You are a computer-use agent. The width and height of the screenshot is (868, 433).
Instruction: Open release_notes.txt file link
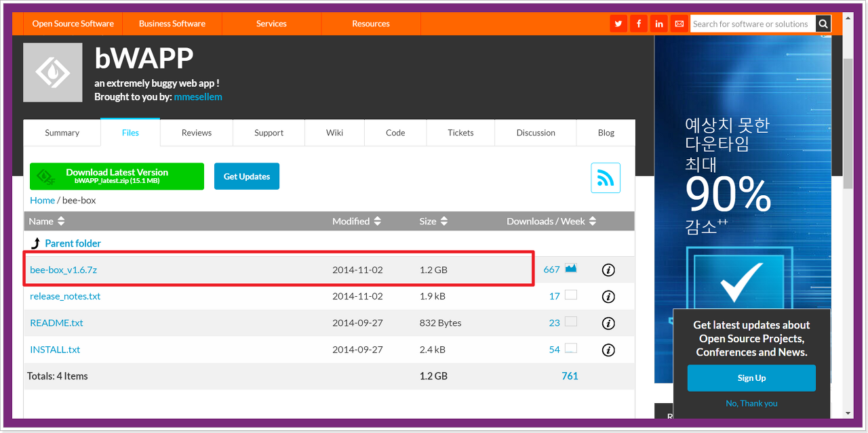tap(65, 296)
